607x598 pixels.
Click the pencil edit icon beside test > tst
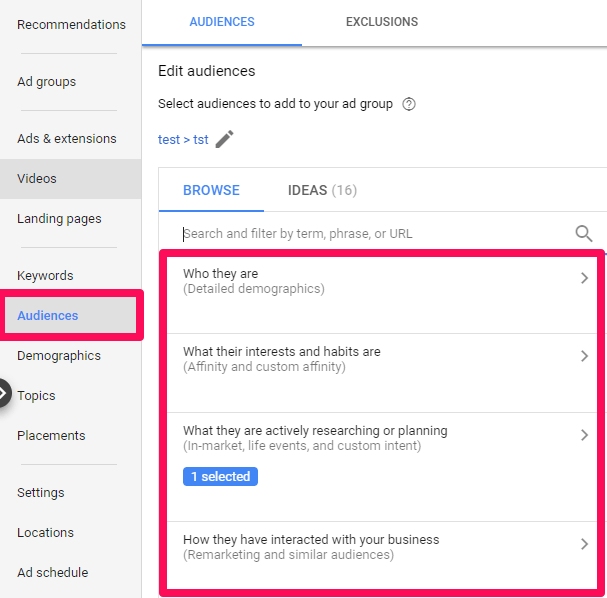[x=225, y=139]
